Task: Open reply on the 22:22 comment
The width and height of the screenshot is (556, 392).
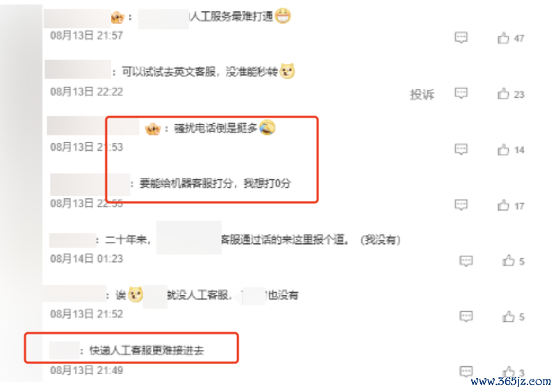Action: tap(461, 93)
